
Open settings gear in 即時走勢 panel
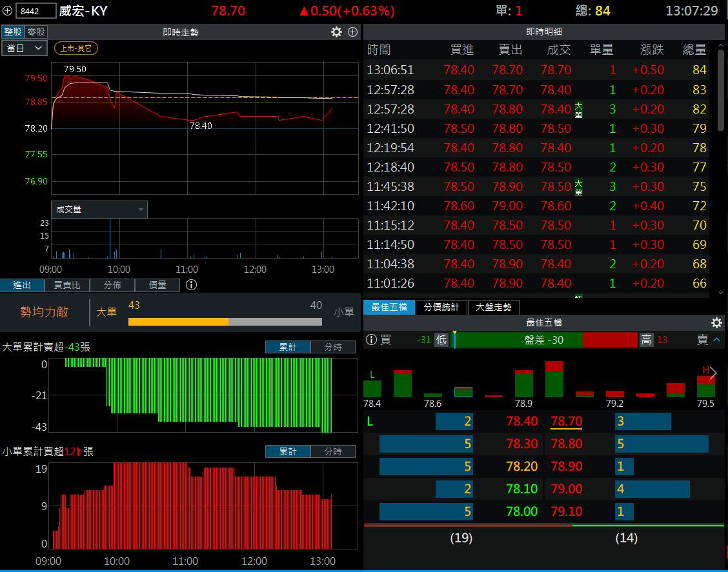[x=336, y=32]
